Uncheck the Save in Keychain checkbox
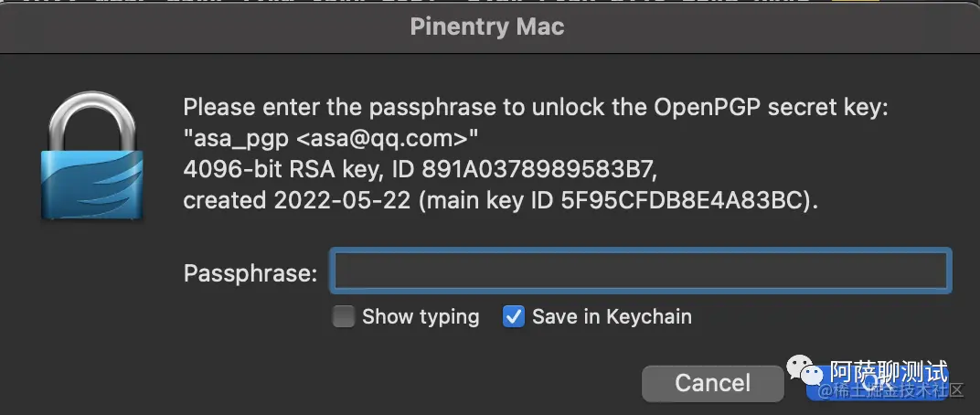The height and width of the screenshot is (415, 980). click(513, 317)
